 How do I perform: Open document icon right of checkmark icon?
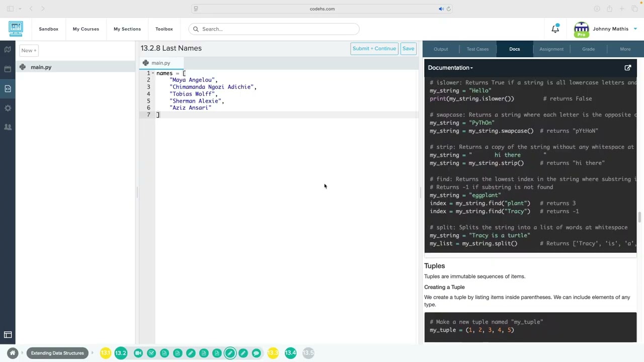165,353
